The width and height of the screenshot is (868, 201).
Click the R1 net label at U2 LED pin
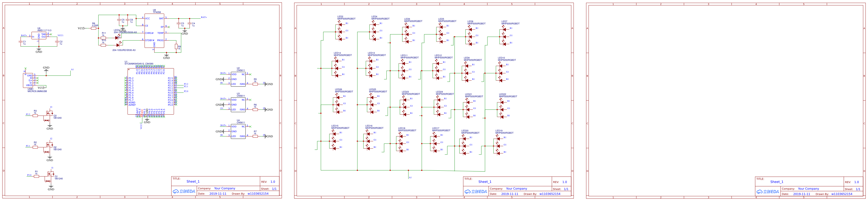(x=222, y=83)
